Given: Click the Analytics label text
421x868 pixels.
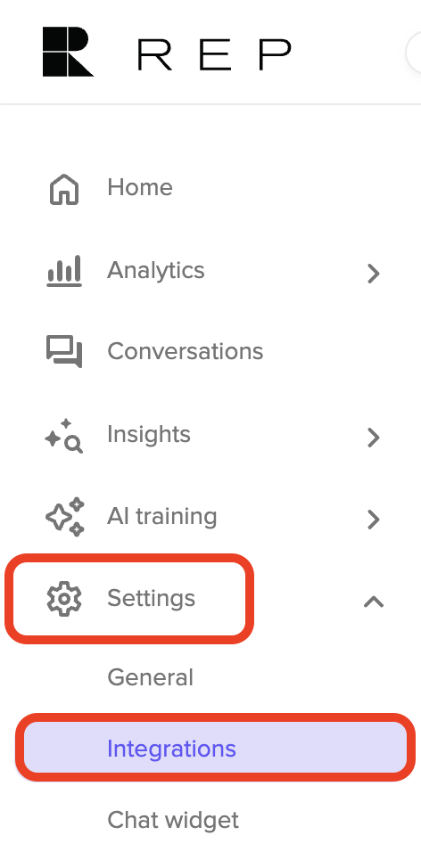Looking at the screenshot, I should click(x=156, y=271).
